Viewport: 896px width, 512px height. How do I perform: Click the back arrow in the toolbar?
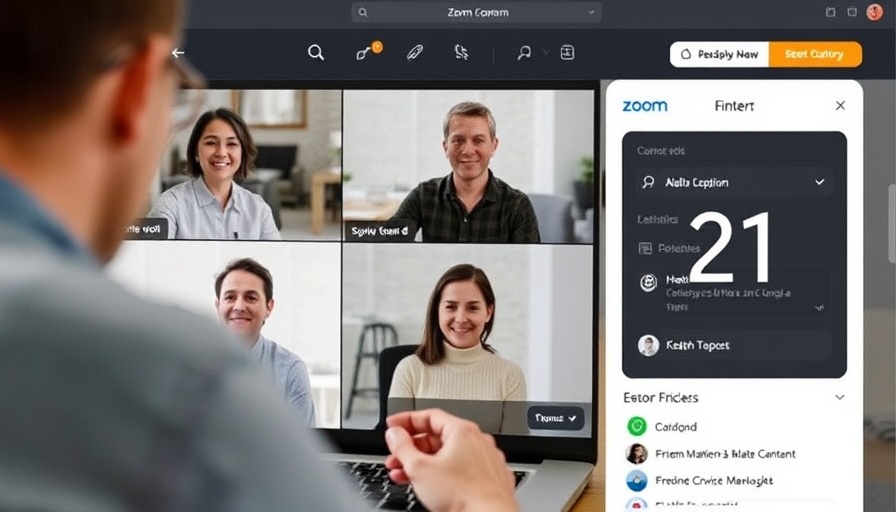pyautogui.click(x=178, y=53)
